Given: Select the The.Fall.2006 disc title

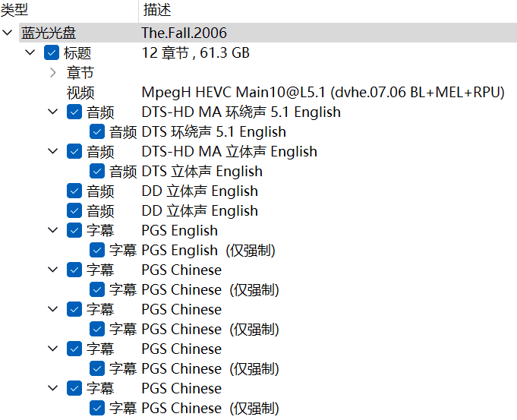Looking at the screenshot, I should pos(184,33).
